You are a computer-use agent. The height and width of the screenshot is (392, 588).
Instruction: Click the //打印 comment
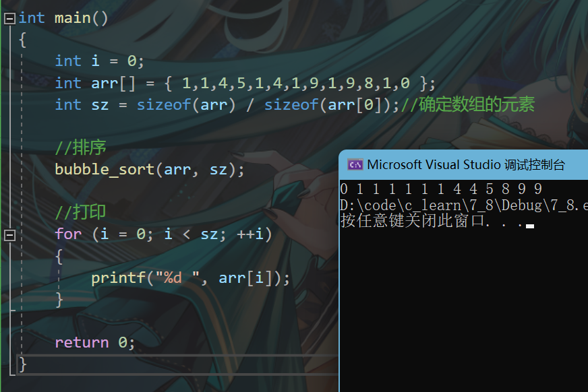(81, 212)
